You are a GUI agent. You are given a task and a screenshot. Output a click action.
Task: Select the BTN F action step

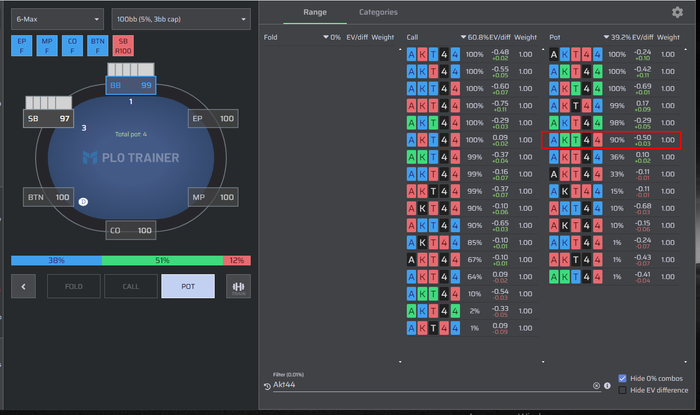[x=98, y=46]
